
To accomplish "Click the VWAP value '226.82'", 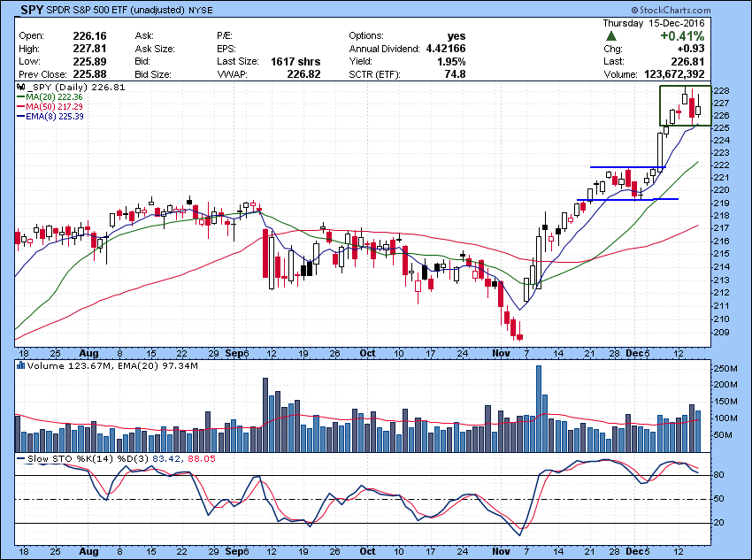I will (303, 74).
